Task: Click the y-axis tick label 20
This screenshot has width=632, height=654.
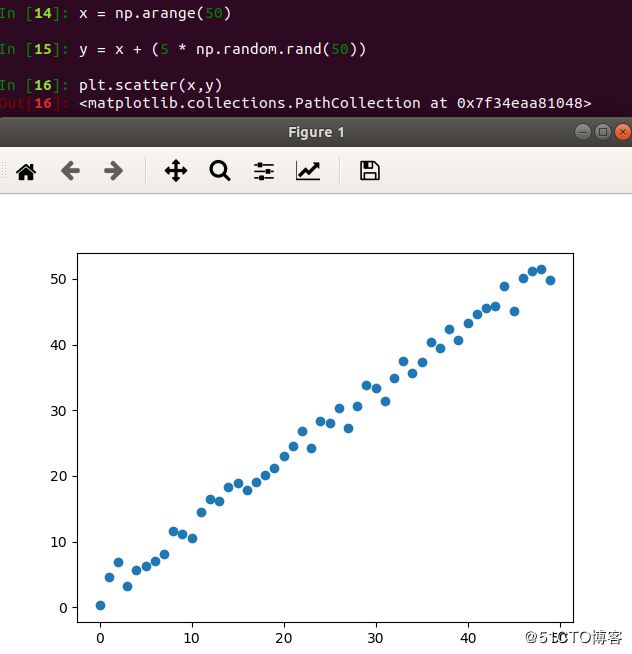Action: pyautogui.click(x=58, y=476)
